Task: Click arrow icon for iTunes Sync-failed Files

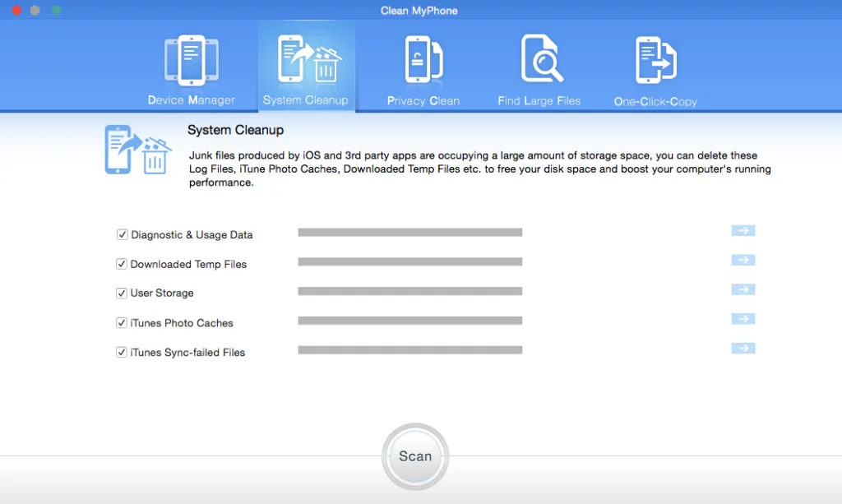Action: point(743,349)
